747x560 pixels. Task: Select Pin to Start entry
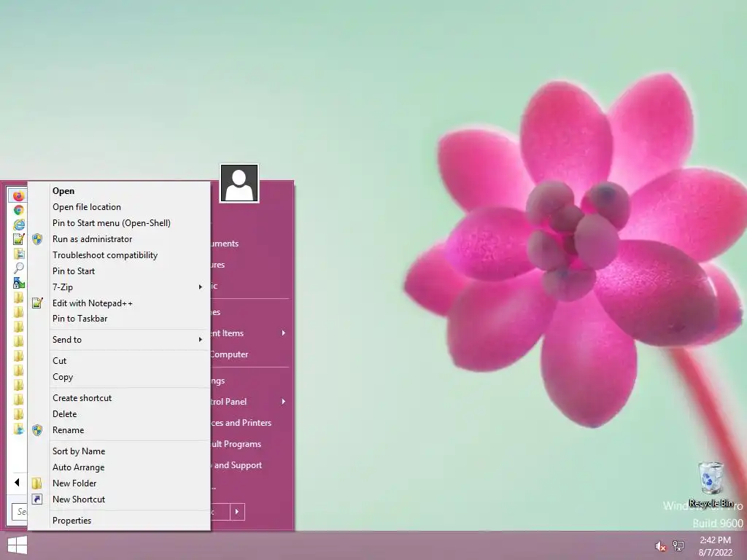(119, 271)
